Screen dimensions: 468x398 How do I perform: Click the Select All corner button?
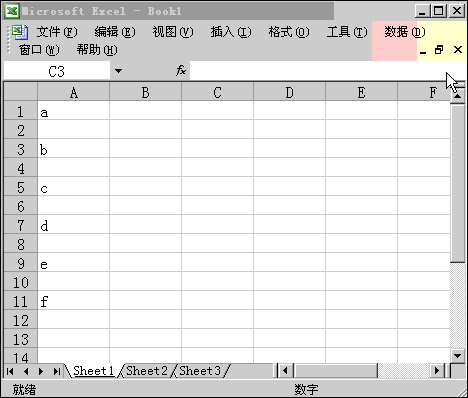(21, 91)
